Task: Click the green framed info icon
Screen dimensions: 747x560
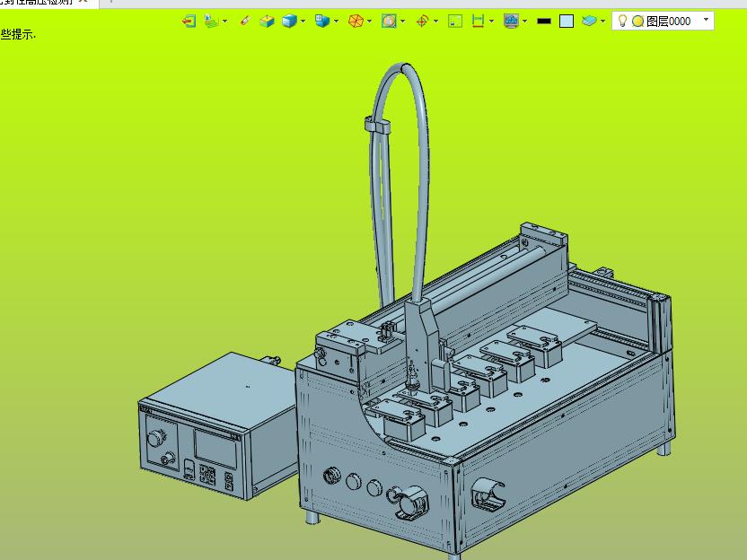Action: pos(389,21)
